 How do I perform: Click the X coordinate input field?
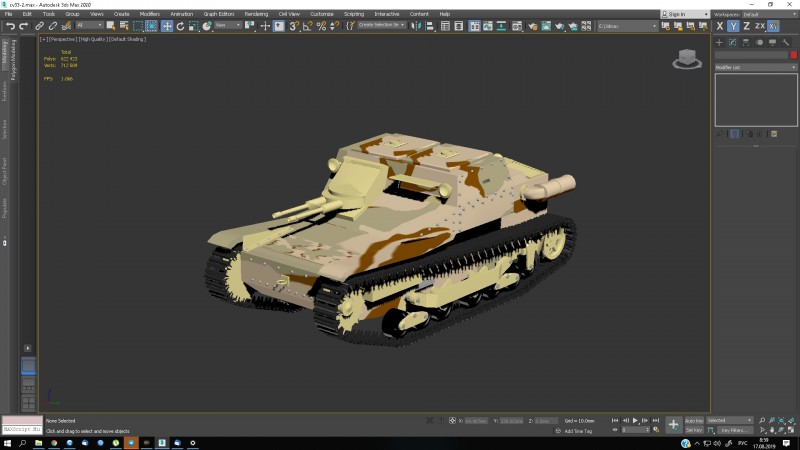click(x=476, y=421)
